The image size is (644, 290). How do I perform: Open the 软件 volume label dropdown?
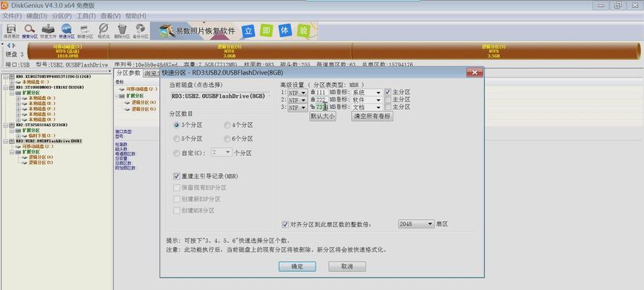click(x=378, y=100)
